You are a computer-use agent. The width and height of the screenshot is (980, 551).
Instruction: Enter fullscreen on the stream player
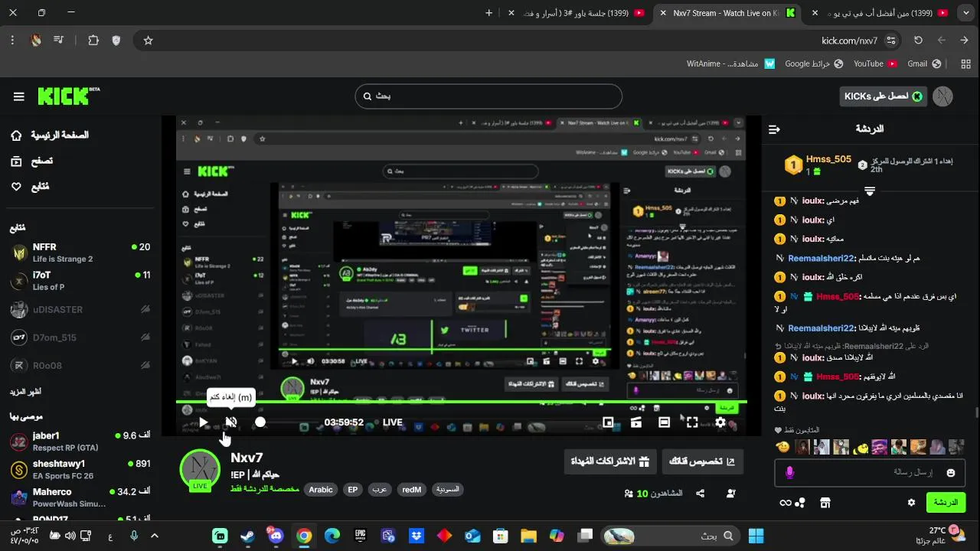tap(692, 422)
